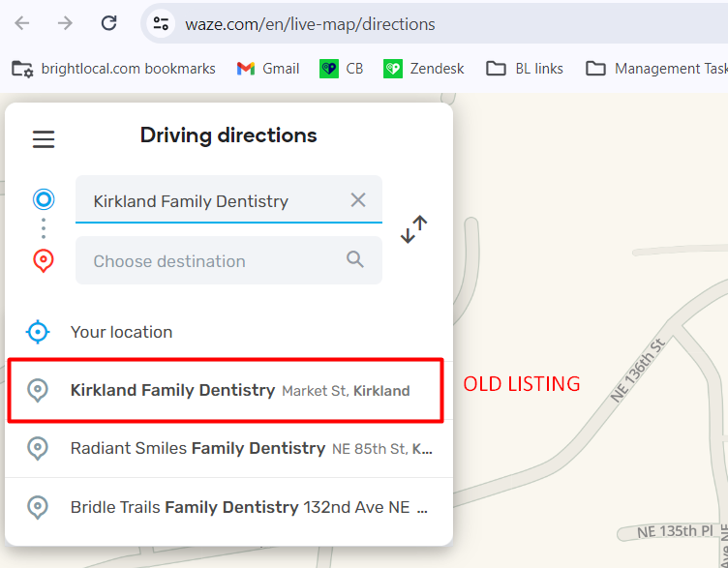Open the CB bookmark

click(x=341, y=69)
